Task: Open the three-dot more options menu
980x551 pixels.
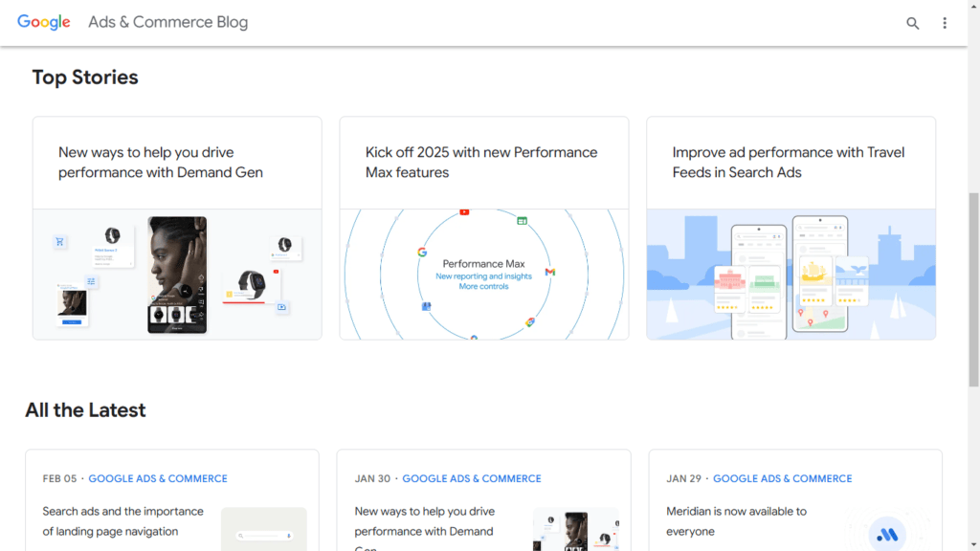Action: coord(945,23)
